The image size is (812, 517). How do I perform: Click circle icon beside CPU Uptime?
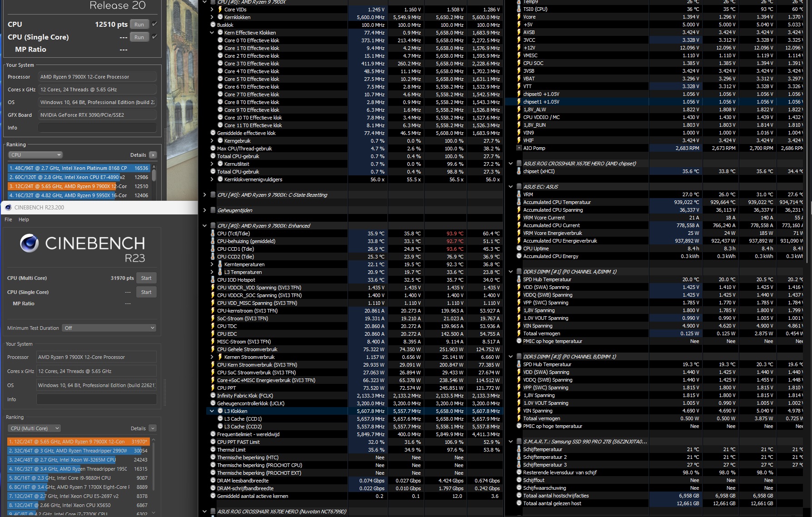point(519,249)
